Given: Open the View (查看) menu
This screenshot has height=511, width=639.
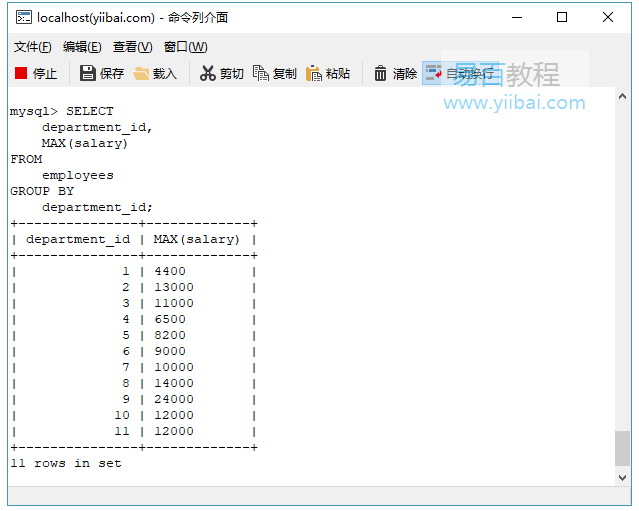Looking at the screenshot, I should [132, 47].
